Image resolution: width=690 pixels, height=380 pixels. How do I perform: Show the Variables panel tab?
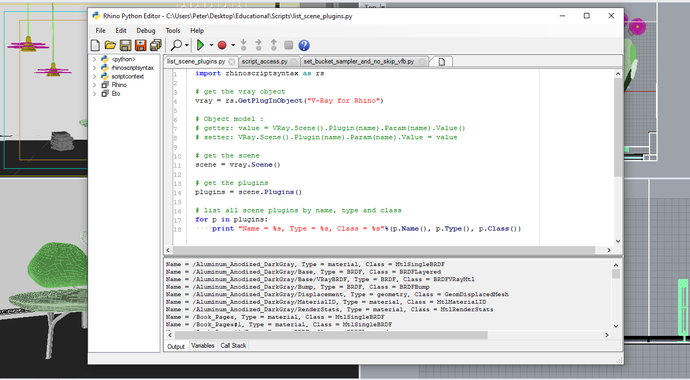click(x=203, y=346)
